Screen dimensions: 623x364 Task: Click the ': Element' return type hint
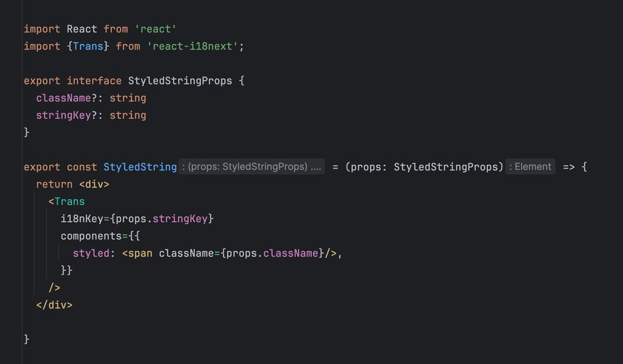click(530, 167)
